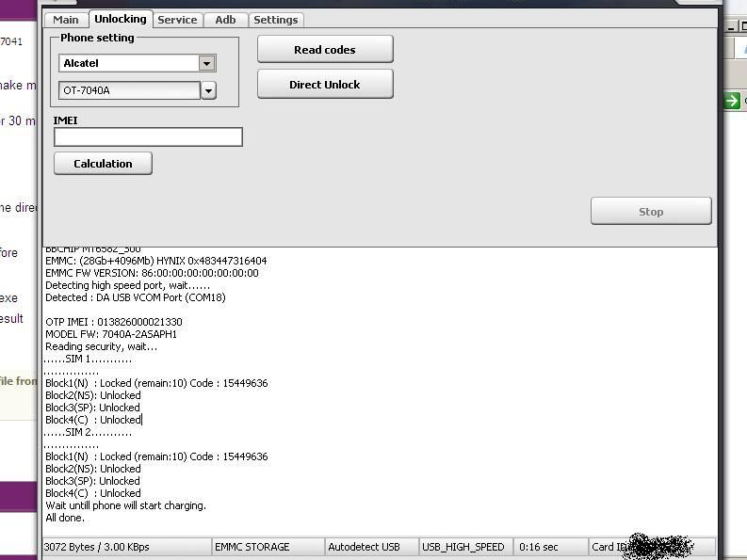Click the green Go arrow icon
Viewport: 747px width, 560px height.
point(732,101)
